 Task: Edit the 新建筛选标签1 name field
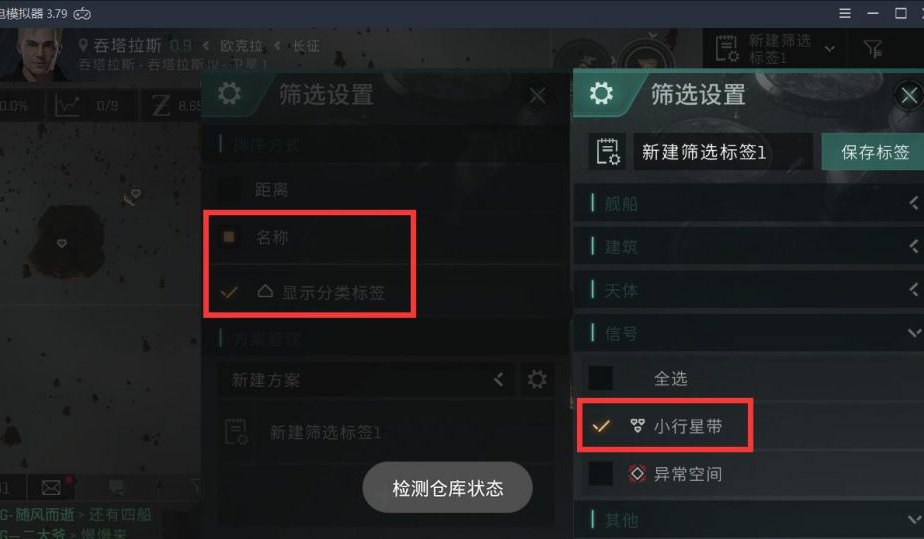click(x=723, y=152)
